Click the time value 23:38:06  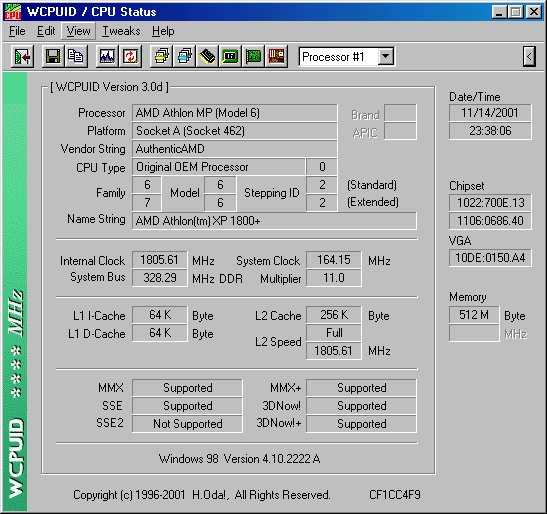coord(490,131)
